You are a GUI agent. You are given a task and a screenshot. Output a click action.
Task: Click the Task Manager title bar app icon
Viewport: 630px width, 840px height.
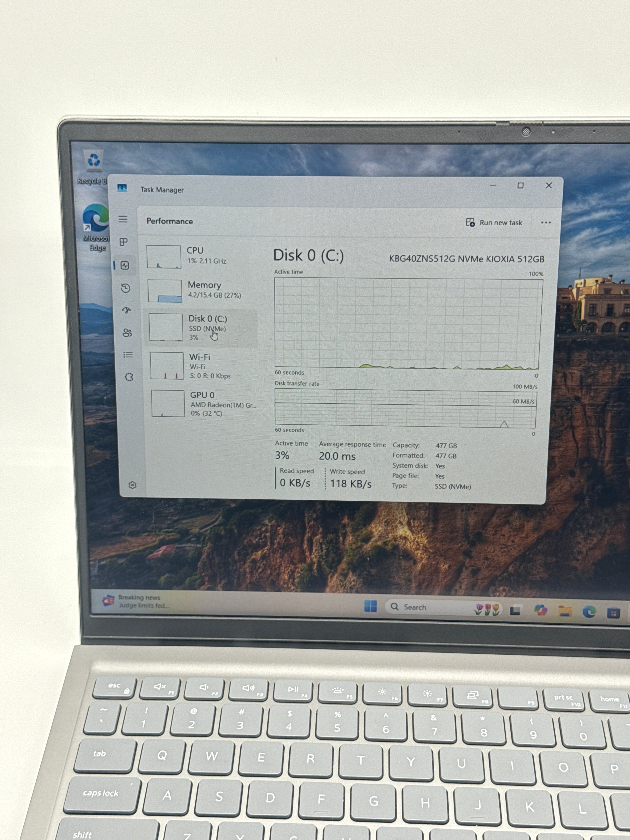coord(122,188)
